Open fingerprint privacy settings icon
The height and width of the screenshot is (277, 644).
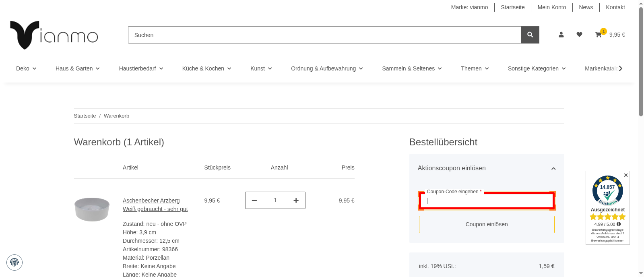pos(14,263)
